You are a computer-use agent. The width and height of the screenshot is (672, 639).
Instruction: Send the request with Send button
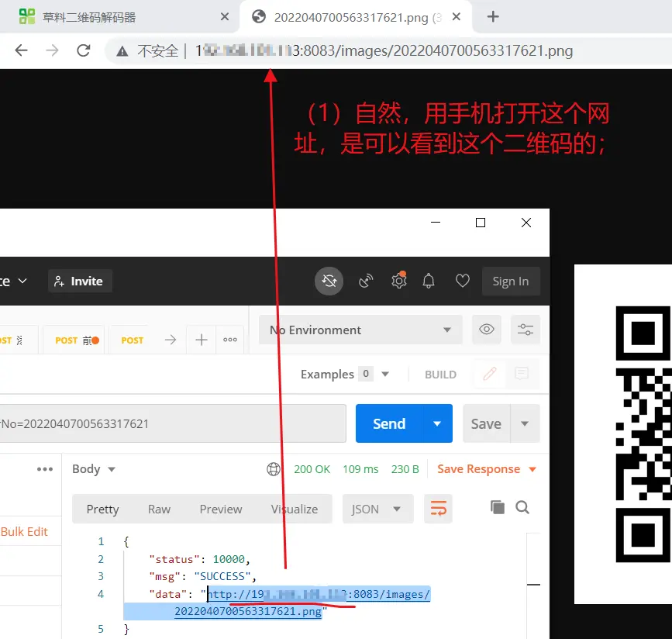(x=389, y=423)
